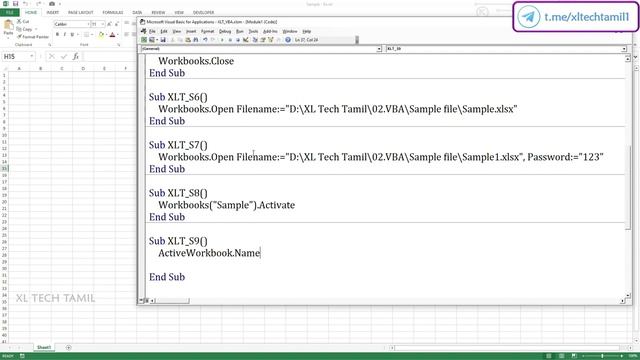Open the Procedure XLT_S9 dropdown in code window
Screen dimensions: 640x360
coord(624,49)
